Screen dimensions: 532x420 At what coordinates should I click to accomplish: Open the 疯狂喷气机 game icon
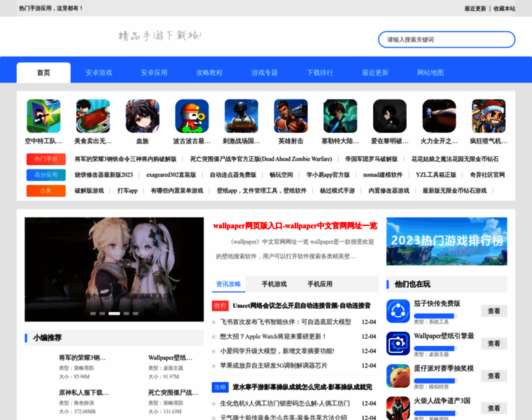(489, 116)
